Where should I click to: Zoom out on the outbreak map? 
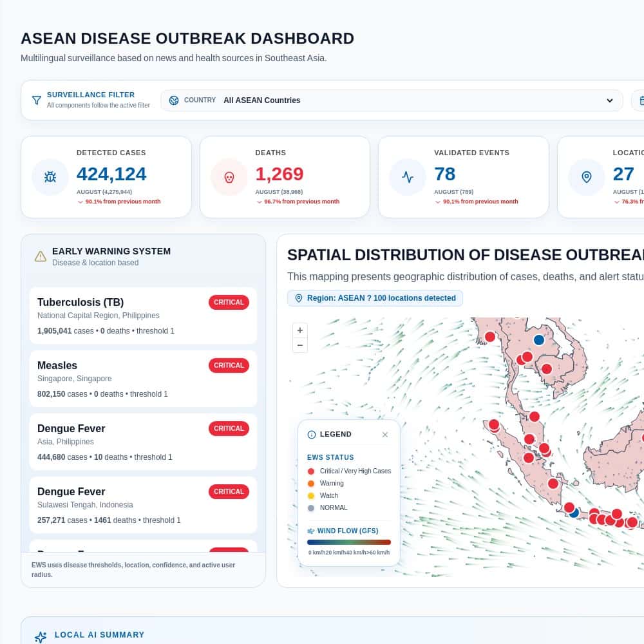point(300,345)
